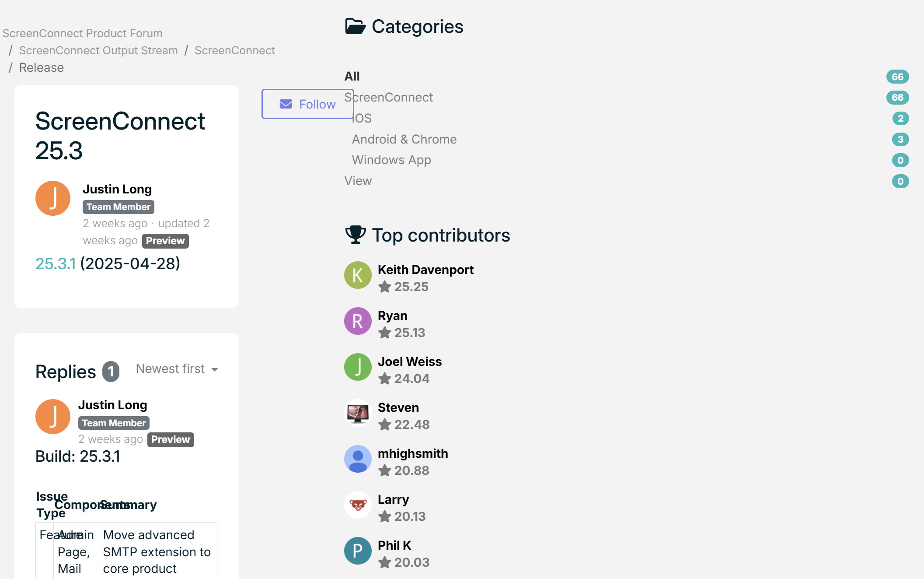Open Phil K's teal avatar
Image resolution: width=924 pixels, height=579 pixels.
(358, 551)
